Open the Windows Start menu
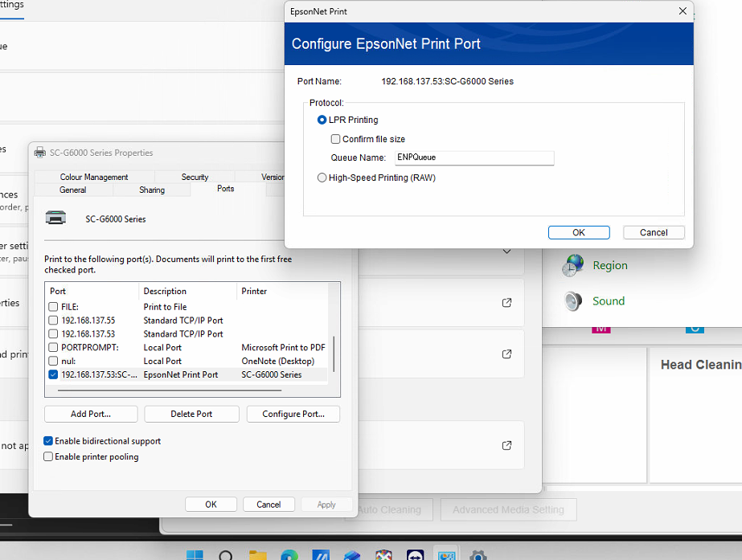 click(x=195, y=555)
